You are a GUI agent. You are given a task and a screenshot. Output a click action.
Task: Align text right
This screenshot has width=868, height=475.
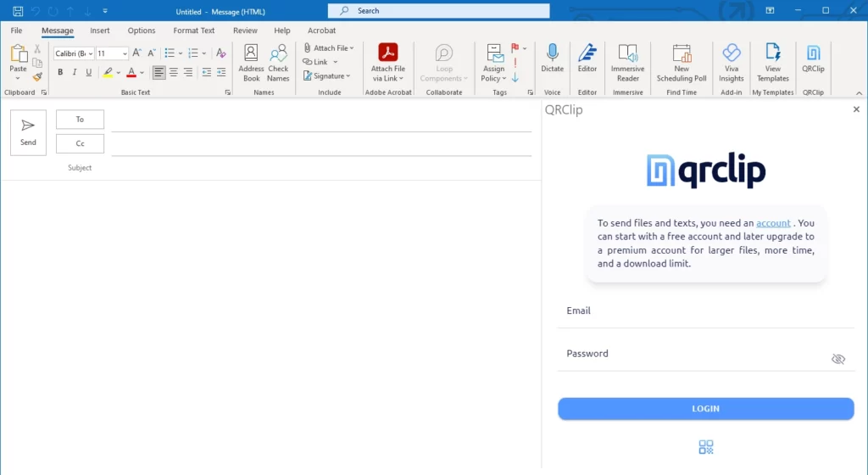click(x=188, y=72)
